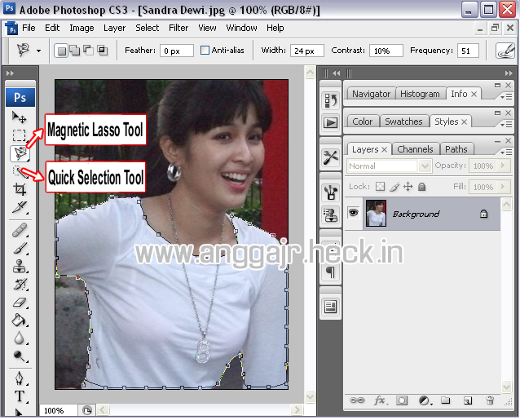Select the Healing Brush tool
Screen dimensions: 520x420
tap(20, 230)
